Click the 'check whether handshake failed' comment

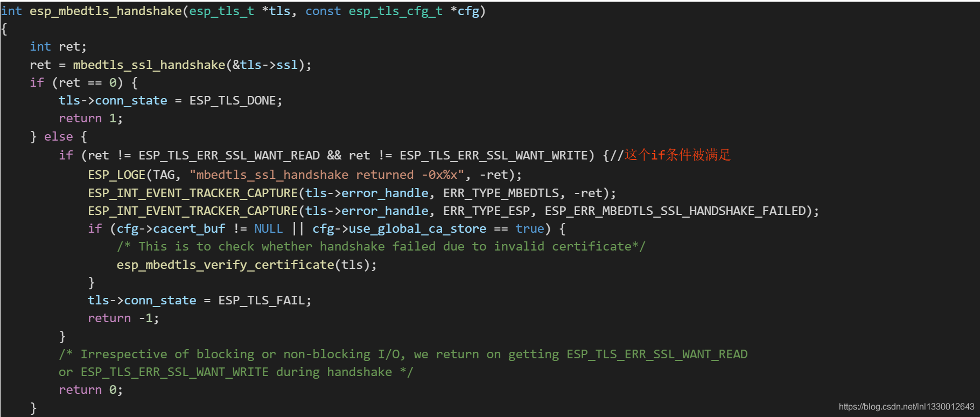(381, 247)
